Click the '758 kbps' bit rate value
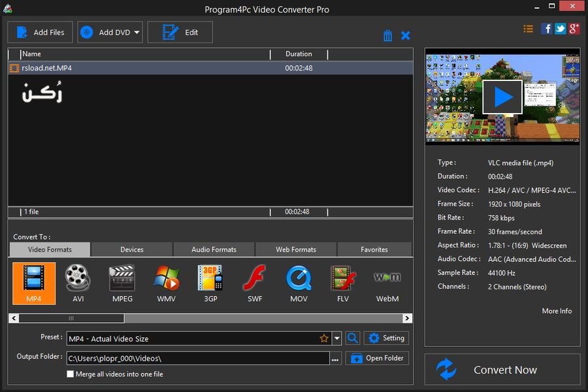 click(x=501, y=218)
